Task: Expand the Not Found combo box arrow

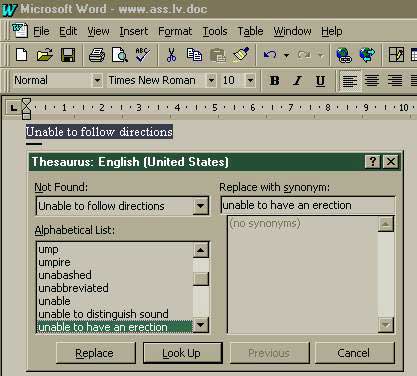Action: tap(200, 206)
